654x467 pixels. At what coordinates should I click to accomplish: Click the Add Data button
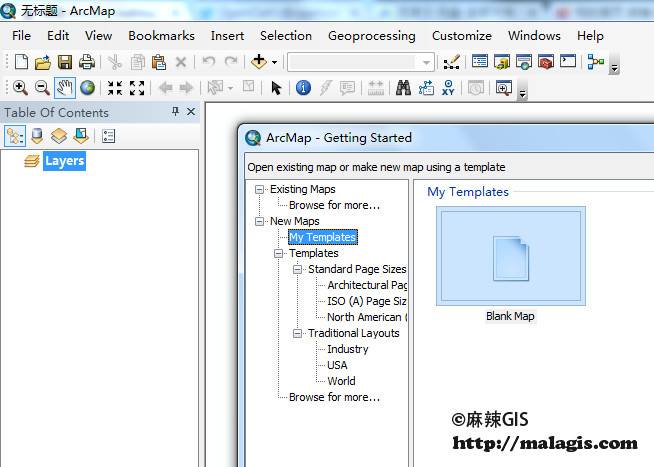[259, 62]
